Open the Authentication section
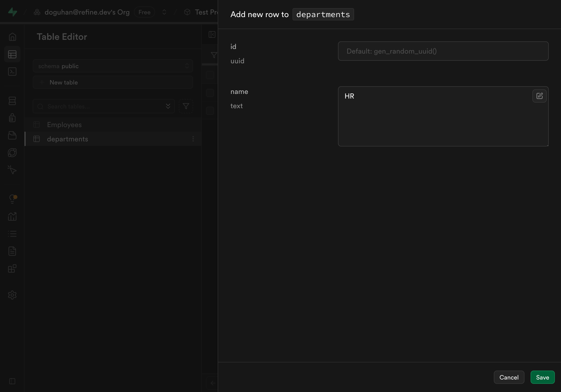Viewport: 561px width, 392px height. [12, 118]
